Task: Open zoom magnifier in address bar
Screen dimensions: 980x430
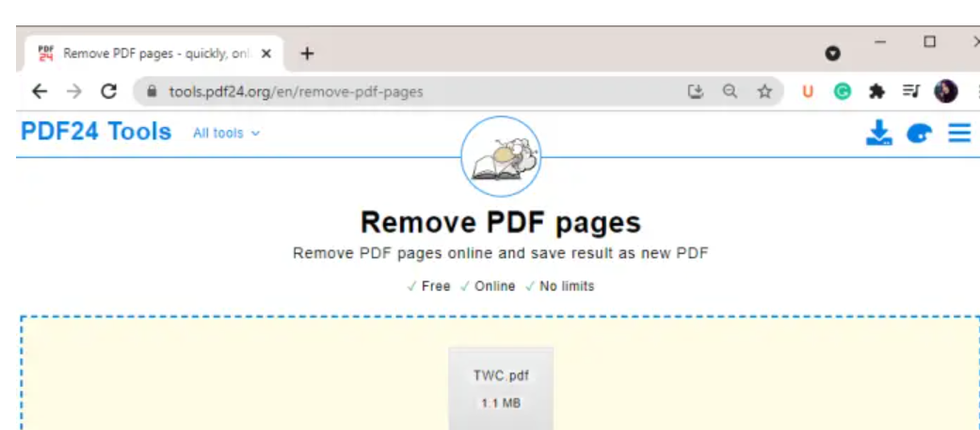Action: click(730, 92)
